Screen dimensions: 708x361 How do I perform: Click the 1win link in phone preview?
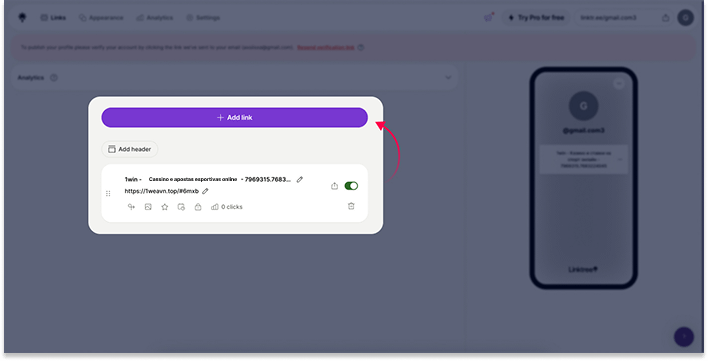click(583, 160)
